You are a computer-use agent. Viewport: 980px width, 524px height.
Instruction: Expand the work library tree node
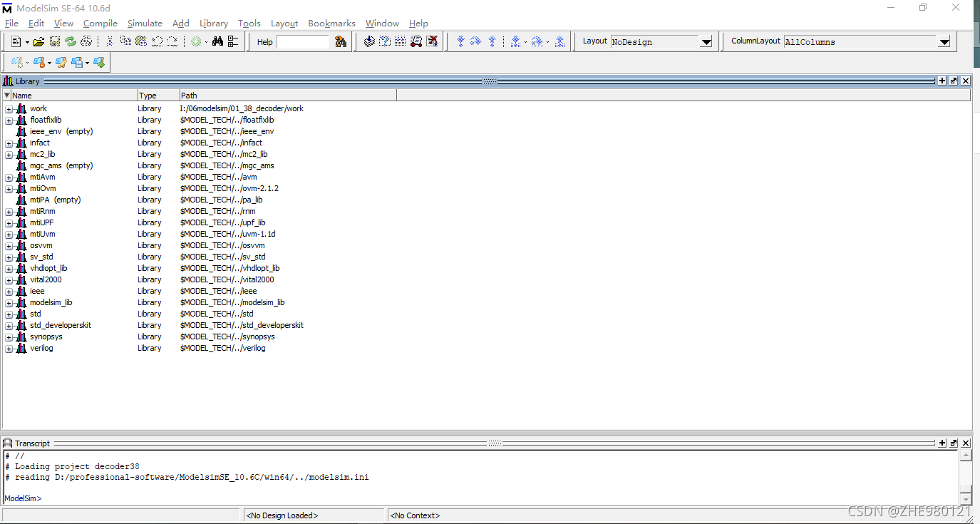click(9, 109)
